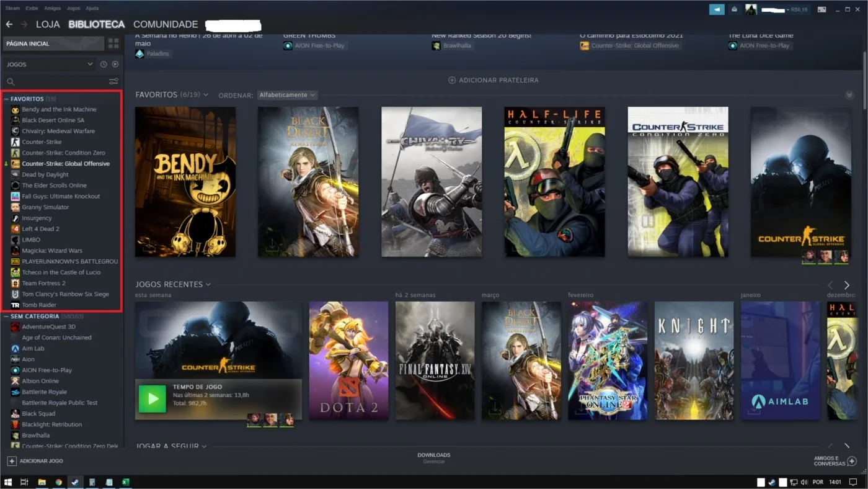Open the Final Fantasy XIV Online cover
The height and width of the screenshot is (489, 868).
pos(435,361)
